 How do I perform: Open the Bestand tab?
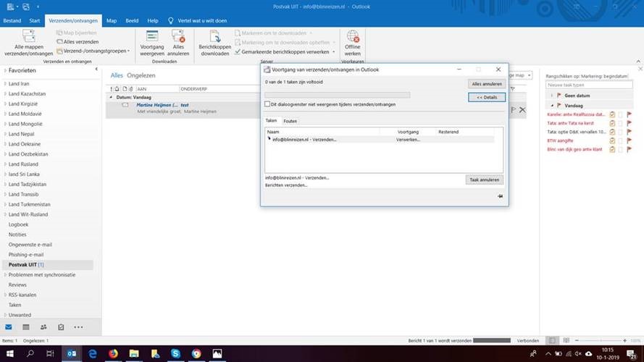(x=12, y=20)
